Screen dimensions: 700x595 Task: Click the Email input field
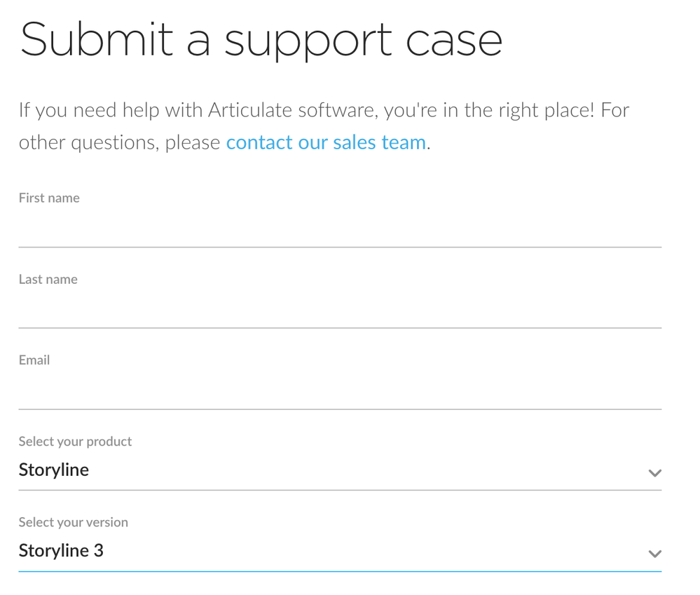pos(340,391)
